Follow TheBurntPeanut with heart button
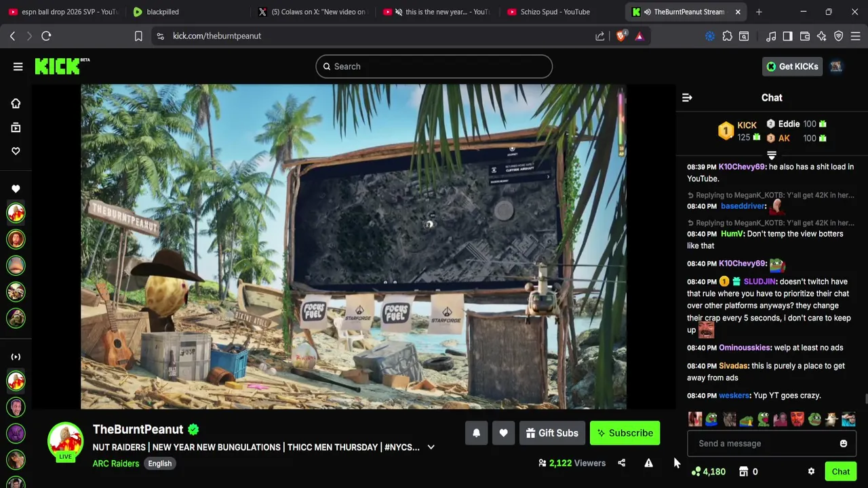868x488 pixels. (503, 433)
